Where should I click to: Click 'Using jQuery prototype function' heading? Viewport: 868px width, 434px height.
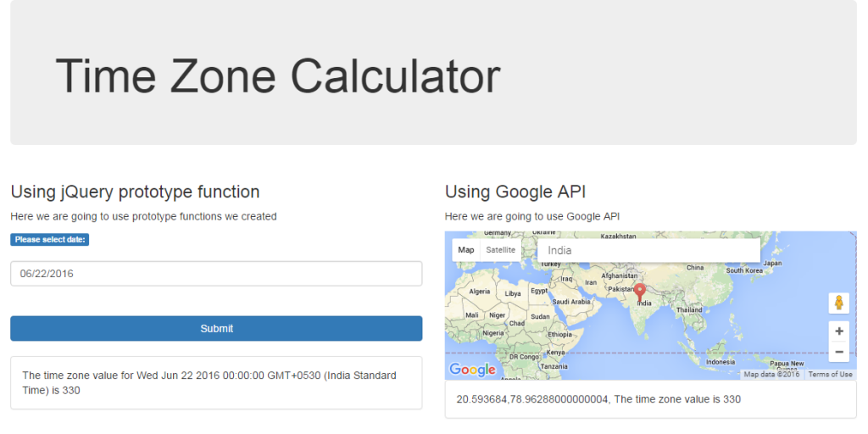[135, 192]
